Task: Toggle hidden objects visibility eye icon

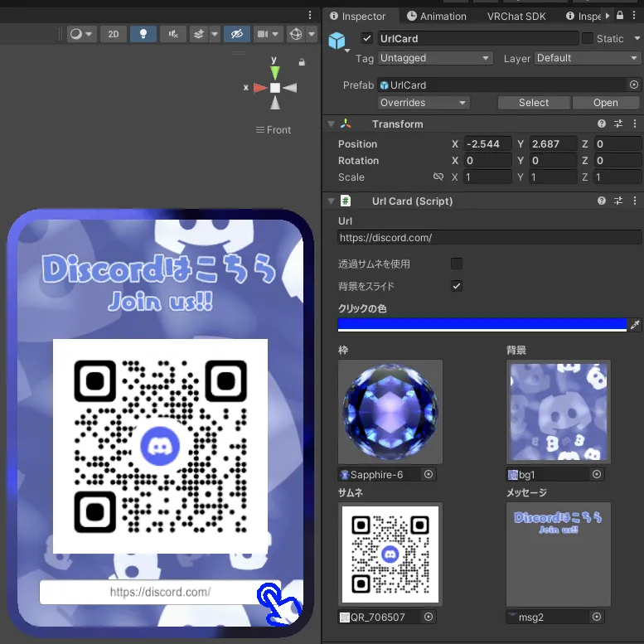Action: click(x=237, y=34)
